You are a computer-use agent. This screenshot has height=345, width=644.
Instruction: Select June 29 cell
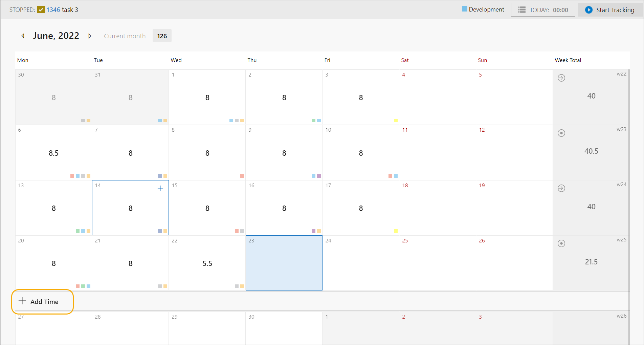(x=207, y=328)
